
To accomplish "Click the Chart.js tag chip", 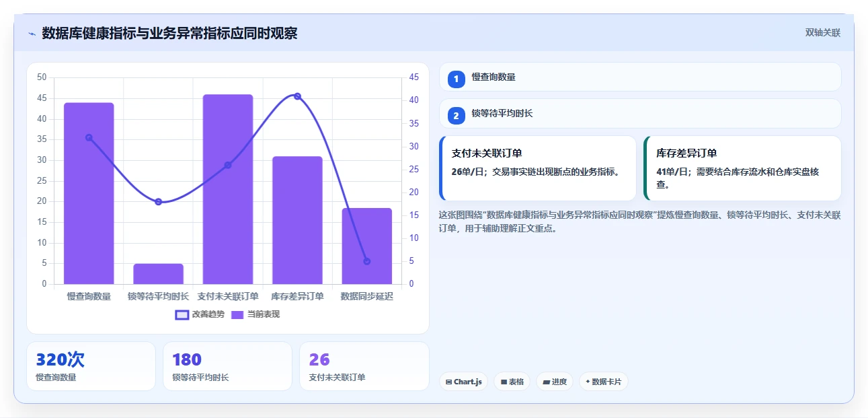I will click(463, 382).
